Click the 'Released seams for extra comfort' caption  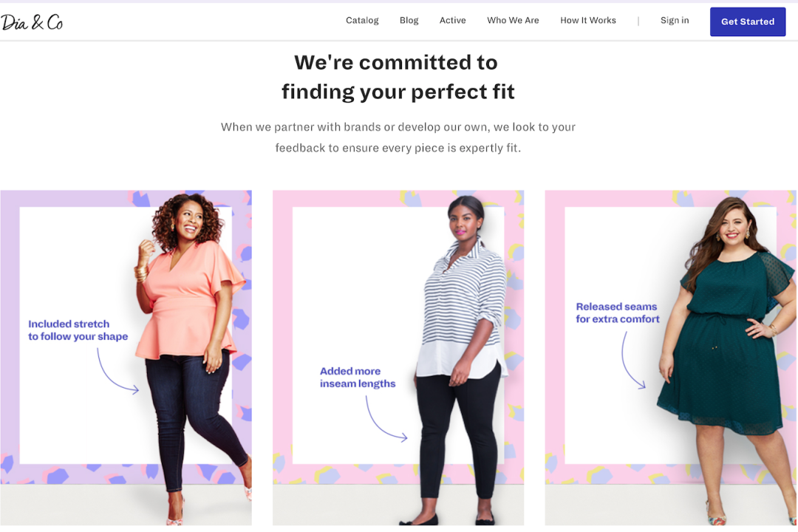click(618, 313)
